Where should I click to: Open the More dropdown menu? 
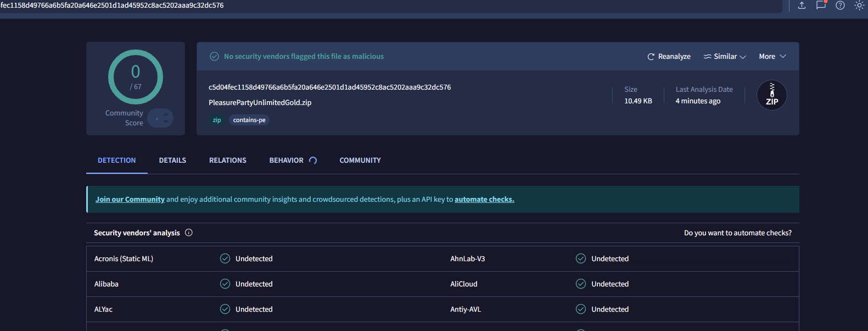tap(772, 57)
